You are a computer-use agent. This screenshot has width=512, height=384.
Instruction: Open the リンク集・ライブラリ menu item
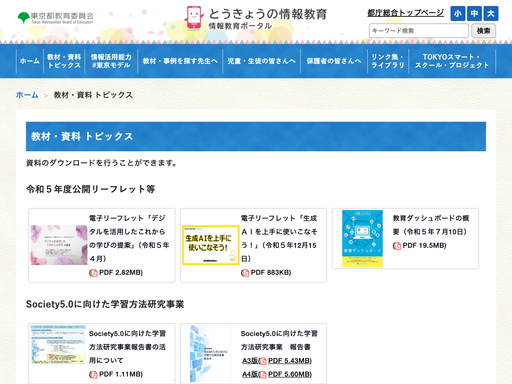click(388, 61)
